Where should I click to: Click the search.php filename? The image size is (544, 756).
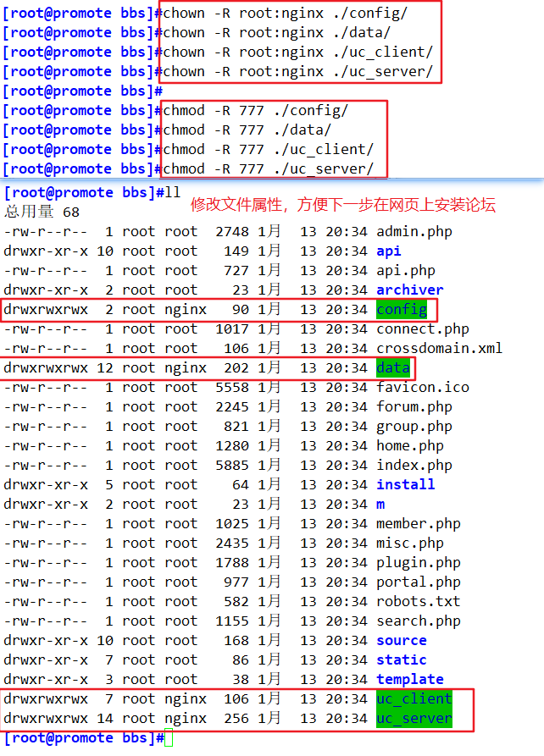[419, 621]
